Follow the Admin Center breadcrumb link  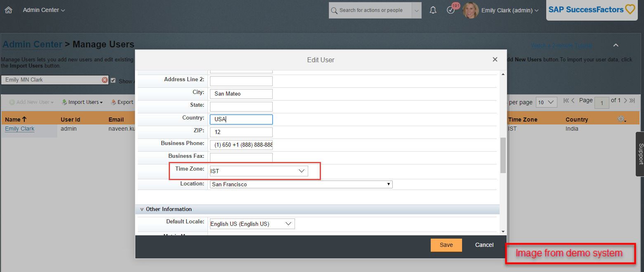(33, 45)
